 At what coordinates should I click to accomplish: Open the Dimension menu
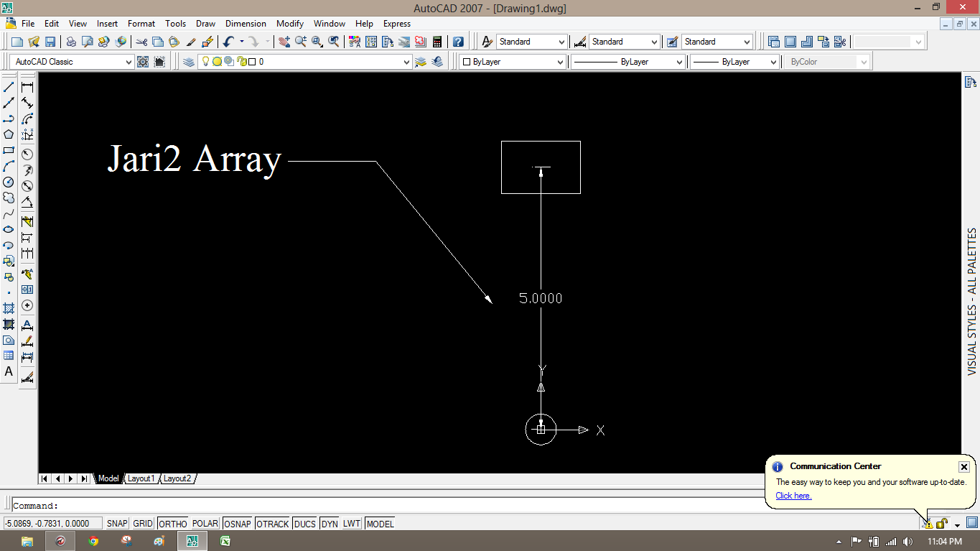(246, 24)
